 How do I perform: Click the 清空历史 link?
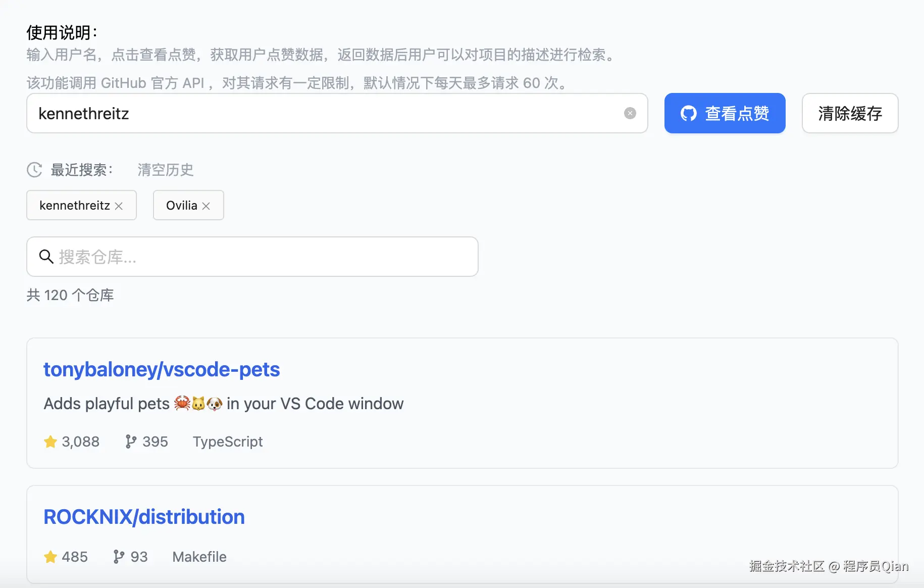click(x=165, y=170)
